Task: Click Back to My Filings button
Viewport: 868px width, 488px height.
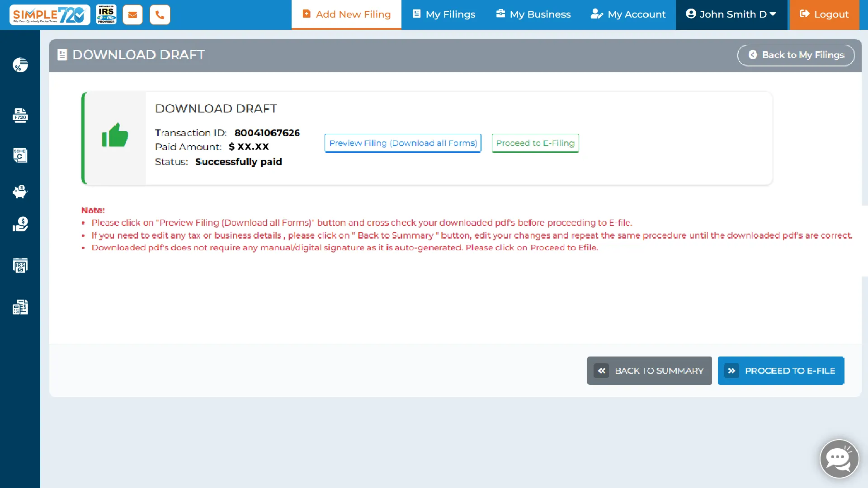Action: coord(796,55)
